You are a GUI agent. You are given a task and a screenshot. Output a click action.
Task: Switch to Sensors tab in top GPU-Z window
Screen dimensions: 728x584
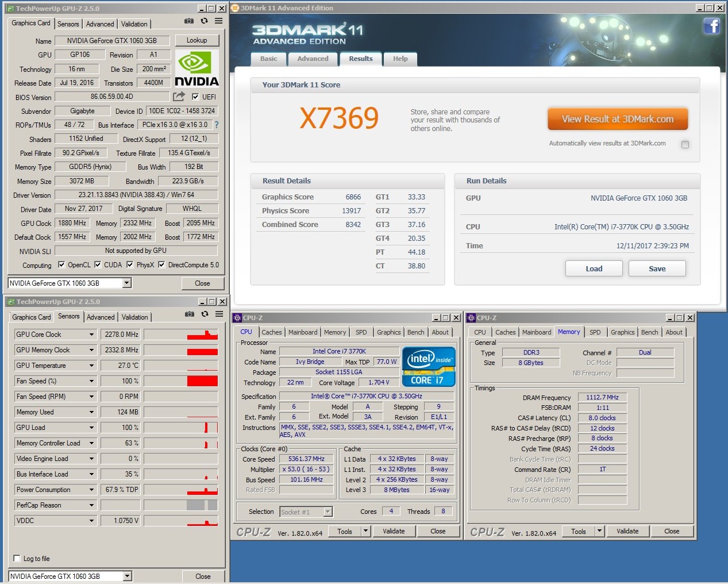[68, 24]
